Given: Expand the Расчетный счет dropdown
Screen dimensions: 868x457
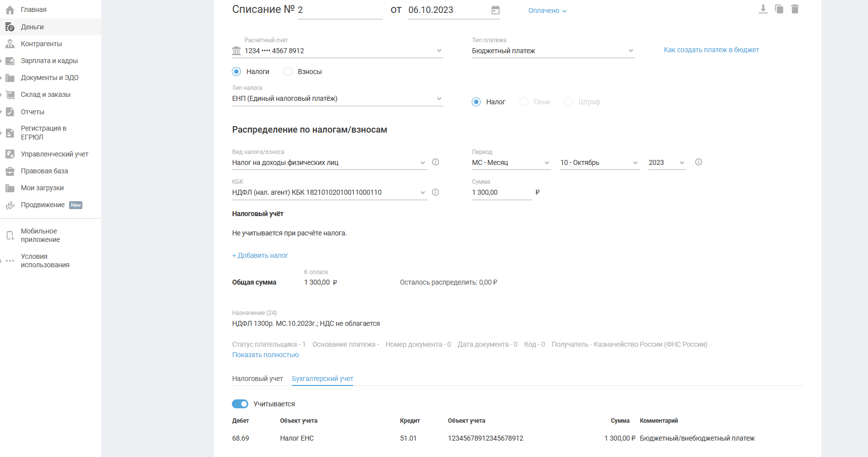Looking at the screenshot, I should click(x=338, y=51).
